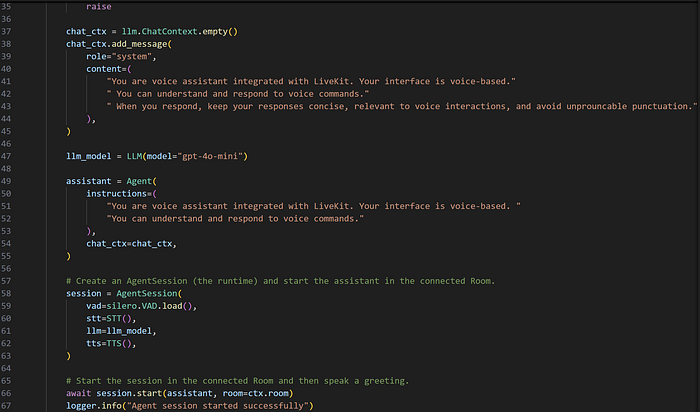Click 'chat_ctx = llm.ChatContext.empty()' code line
This screenshot has height=412, width=700.
[152, 32]
